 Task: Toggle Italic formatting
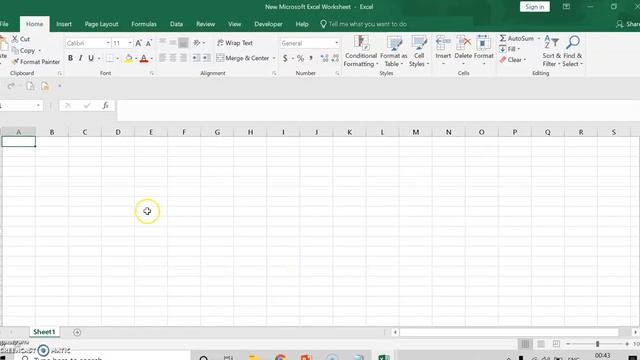point(80,58)
